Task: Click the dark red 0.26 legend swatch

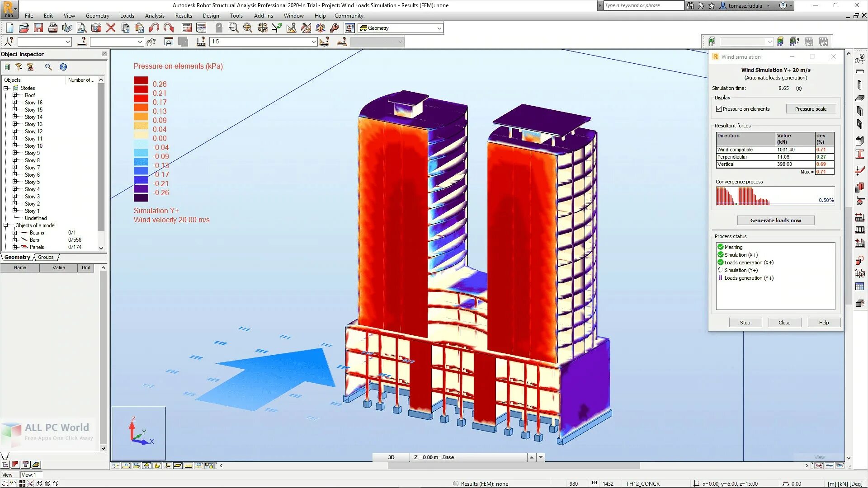Action: [x=141, y=81]
